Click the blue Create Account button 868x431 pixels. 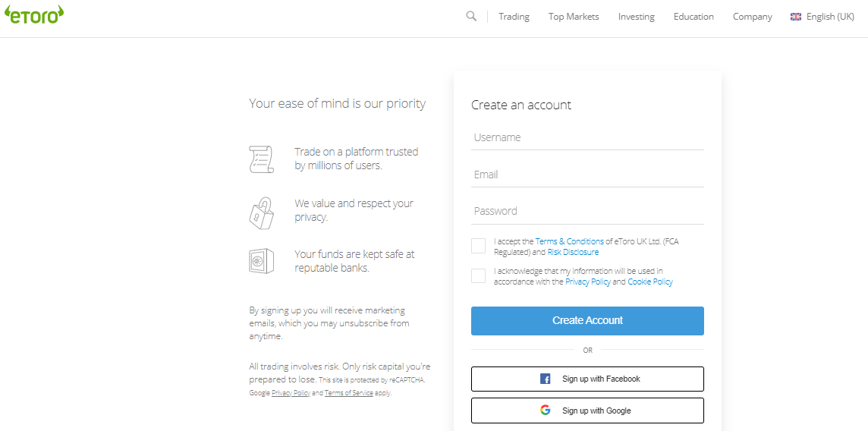[x=587, y=321]
